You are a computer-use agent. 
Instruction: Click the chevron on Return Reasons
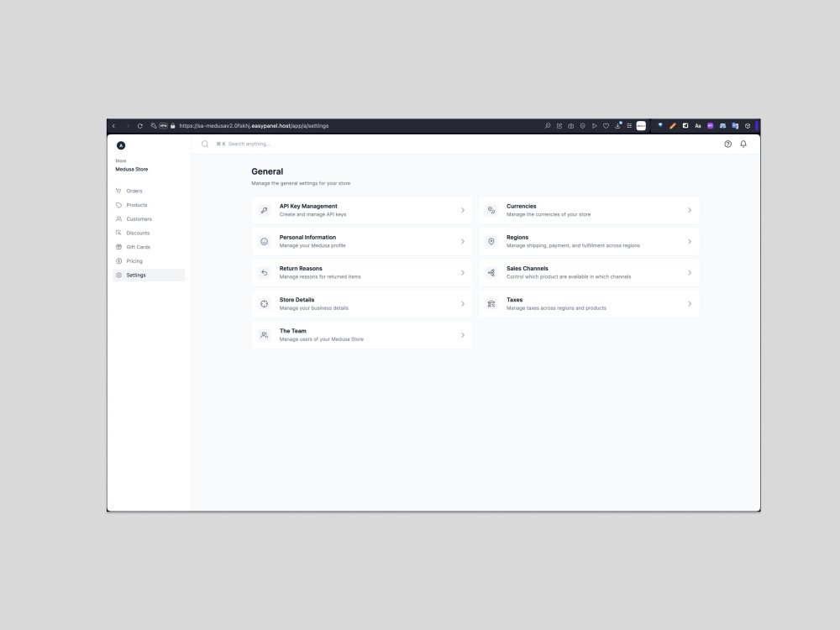[x=463, y=273]
